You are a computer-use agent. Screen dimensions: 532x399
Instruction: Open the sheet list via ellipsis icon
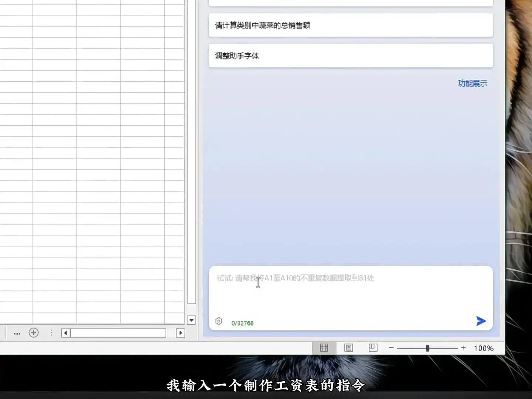pos(17,333)
